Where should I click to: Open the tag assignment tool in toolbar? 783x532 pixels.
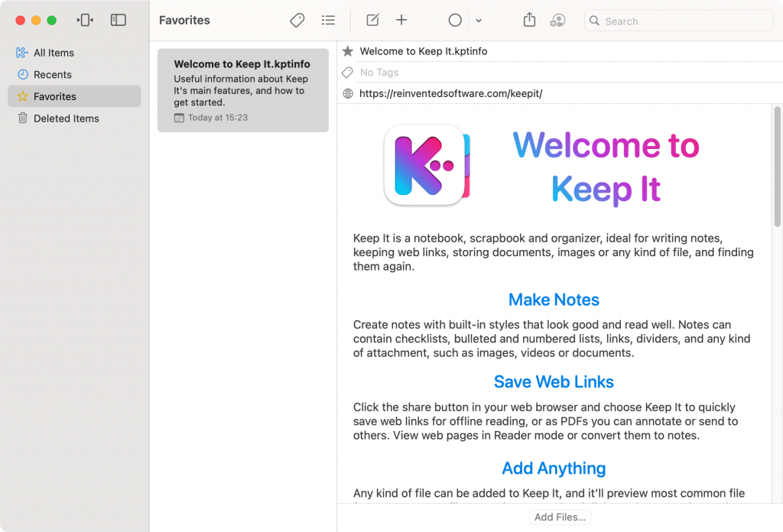click(297, 21)
